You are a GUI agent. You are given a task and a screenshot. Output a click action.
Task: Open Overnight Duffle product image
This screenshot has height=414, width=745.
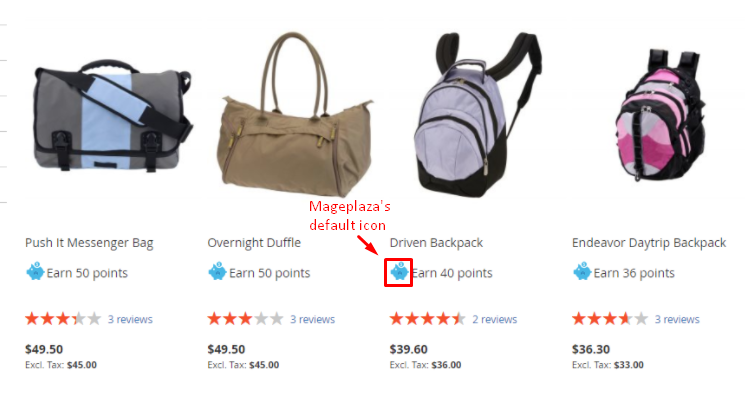click(295, 114)
